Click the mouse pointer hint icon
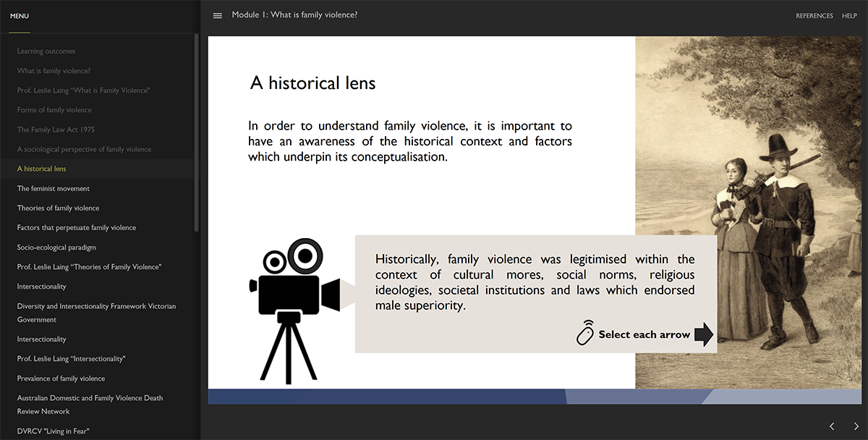The height and width of the screenshot is (440, 868). 586,333
